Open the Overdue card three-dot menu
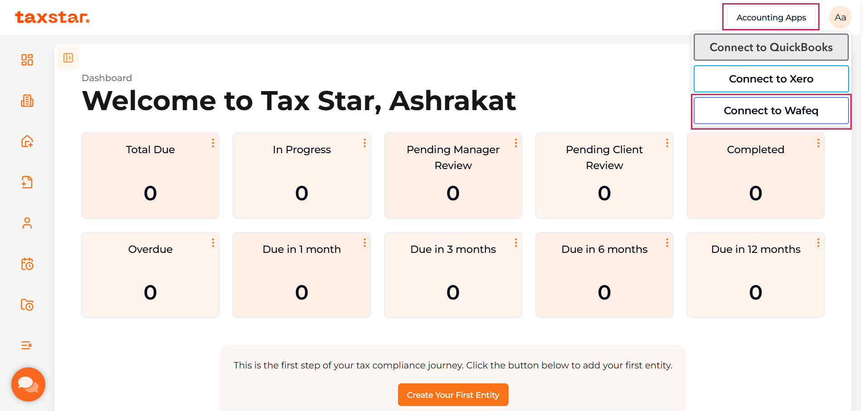 [213, 243]
